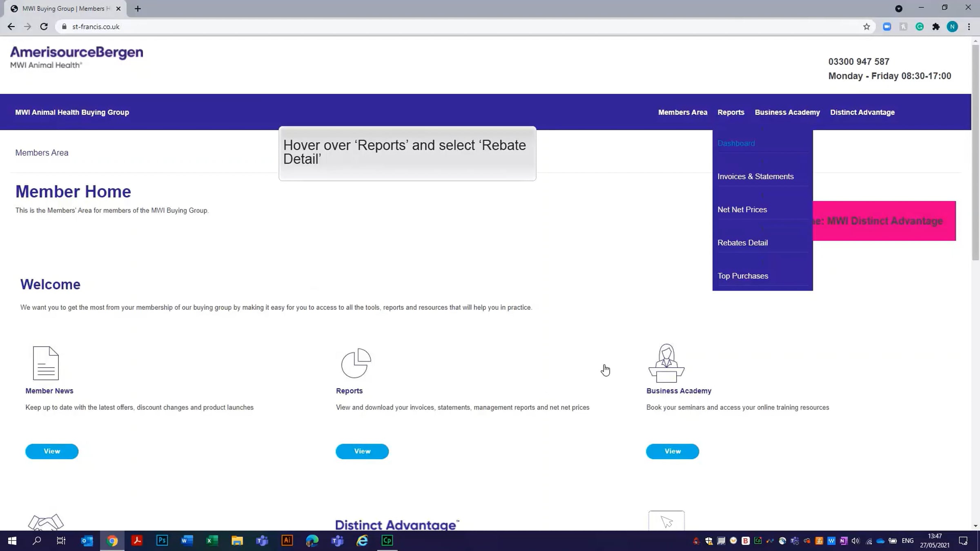
Task: Click the Wi-Fi network icon in tray
Action: pos(869,541)
